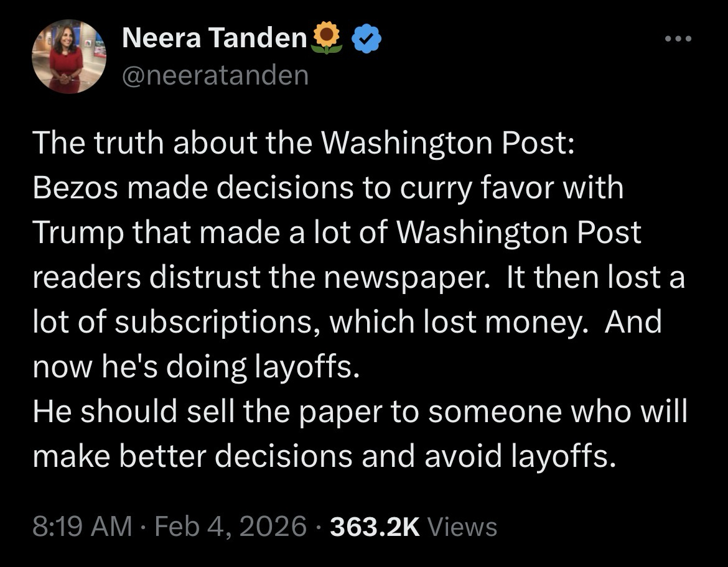This screenshot has height=567, width=728.
Task: Click the line "The truth about the Washington Post:"
Action: point(306,142)
